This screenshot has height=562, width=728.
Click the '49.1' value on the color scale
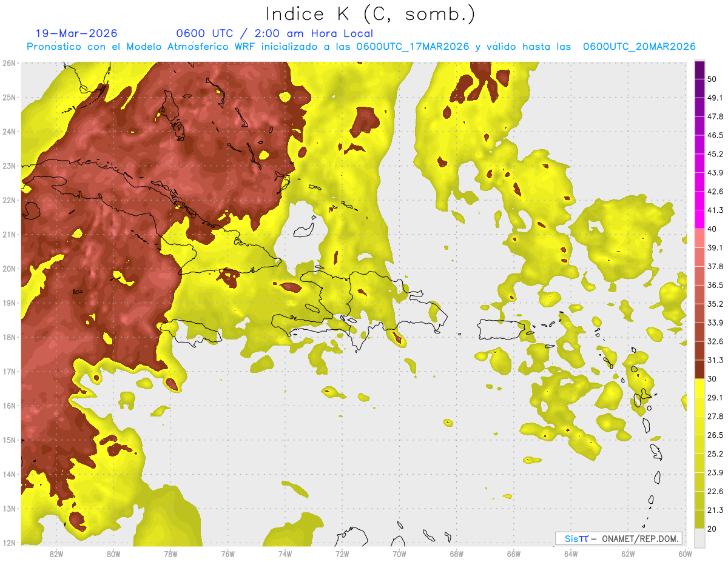[715, 98]
